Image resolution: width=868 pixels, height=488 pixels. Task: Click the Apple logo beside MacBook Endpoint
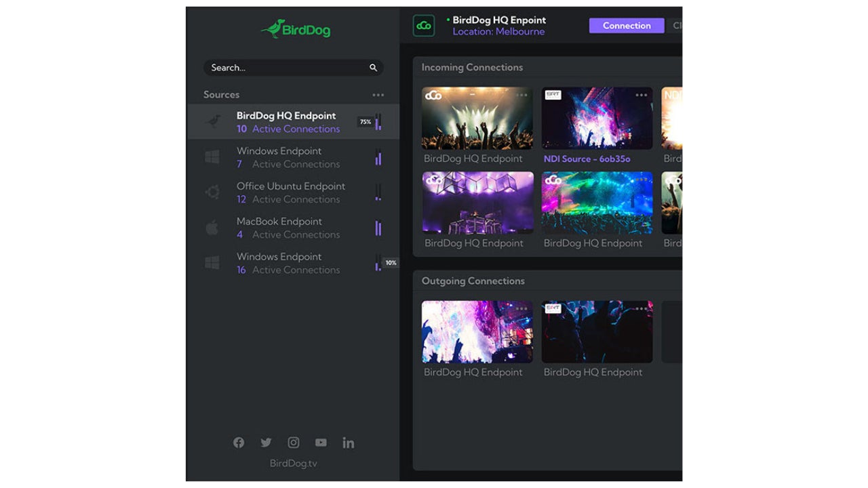coord(212,228)
